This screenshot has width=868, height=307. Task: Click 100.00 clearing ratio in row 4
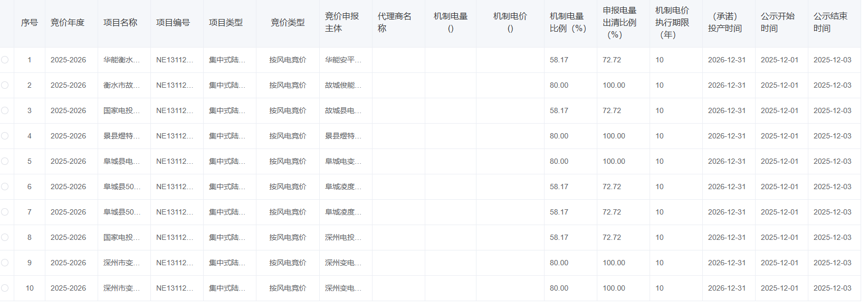click(614, 136)
